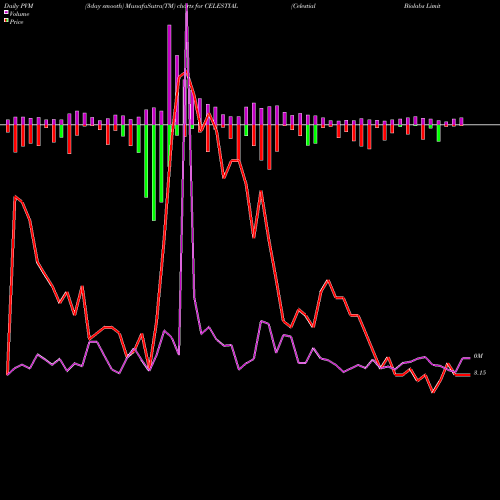
Task: Click the Price legend color swatch
Action: tap(6, 21)
